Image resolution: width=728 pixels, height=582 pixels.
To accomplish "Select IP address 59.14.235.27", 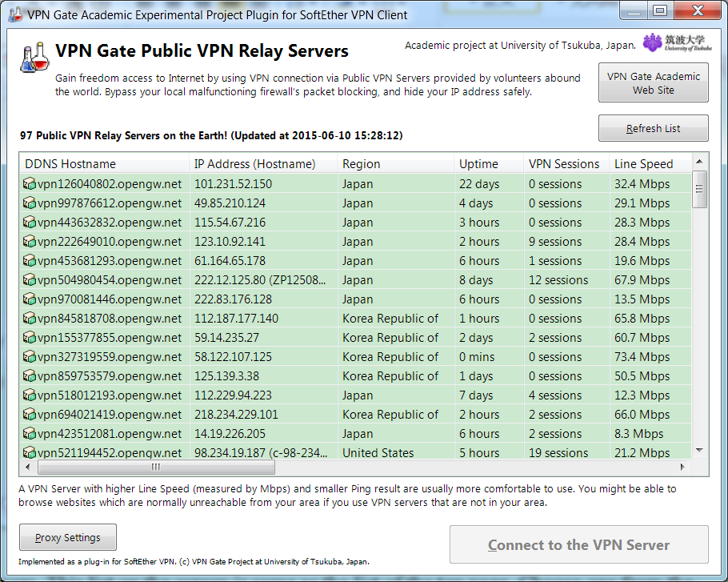I will point(226,338).
